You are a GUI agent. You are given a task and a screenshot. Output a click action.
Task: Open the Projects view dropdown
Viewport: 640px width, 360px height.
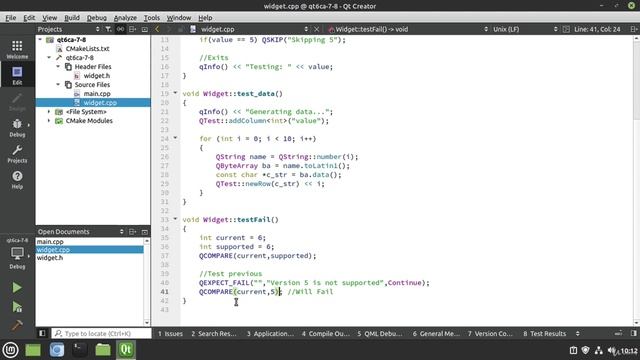click(x=69, y=29)
